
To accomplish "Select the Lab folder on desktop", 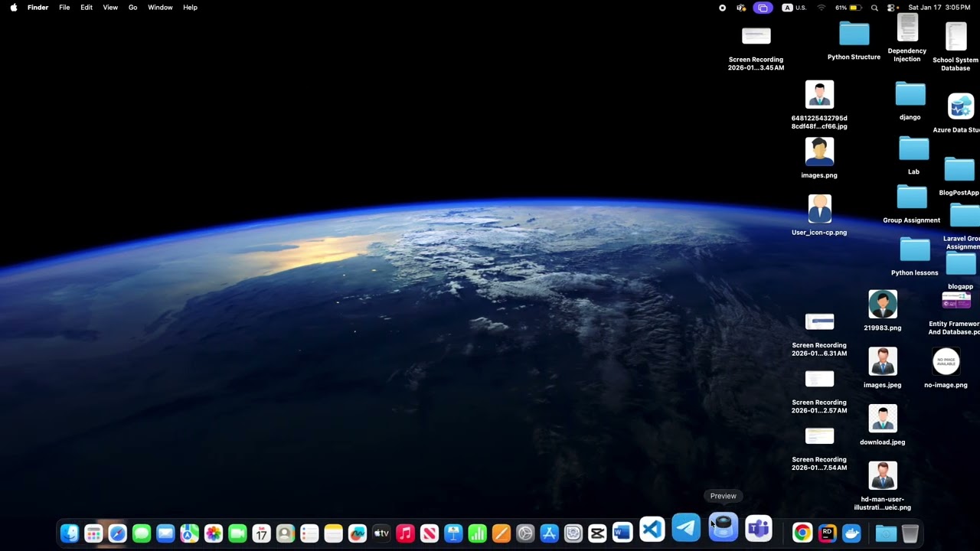I will [913, 155].
